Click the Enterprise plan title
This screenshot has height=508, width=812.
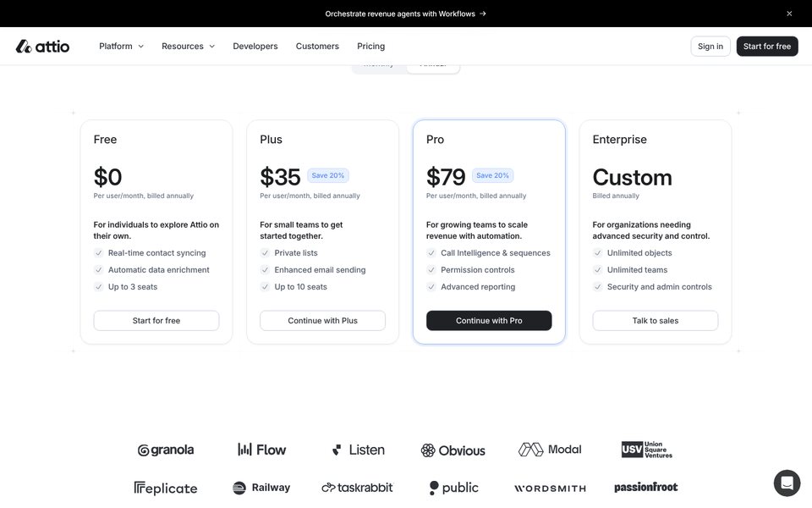pyautogui.click(x=619, y=140)
